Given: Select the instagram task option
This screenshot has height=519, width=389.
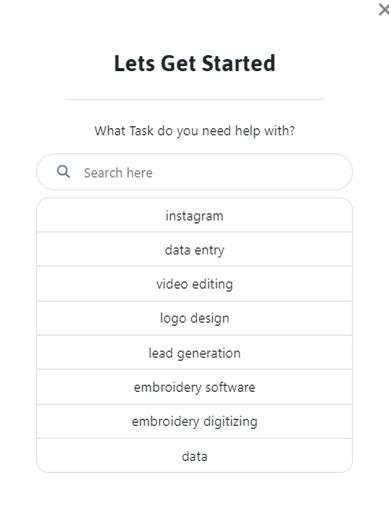Looking at the screenshot, I should pos(194,215).
